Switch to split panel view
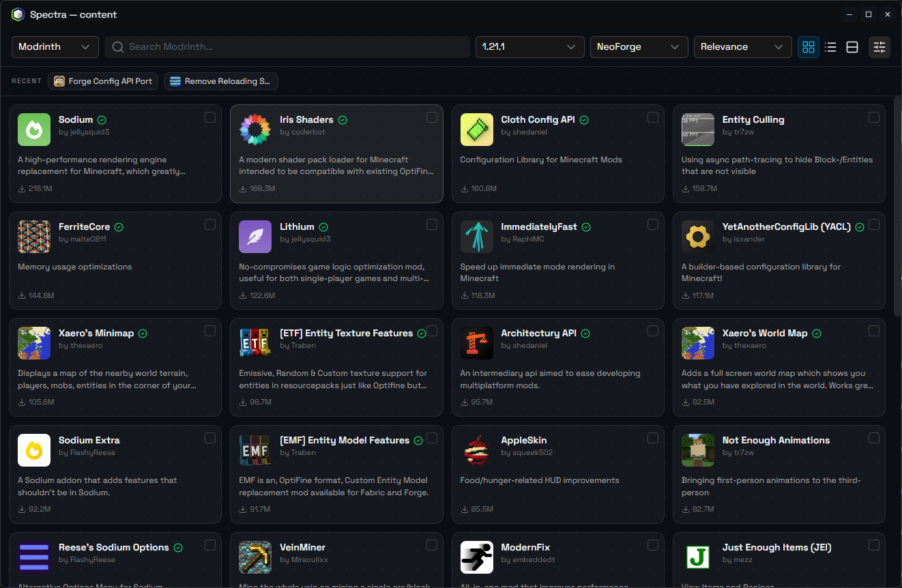The width and height of the screenshot is (902, 588). pos(852,47)
